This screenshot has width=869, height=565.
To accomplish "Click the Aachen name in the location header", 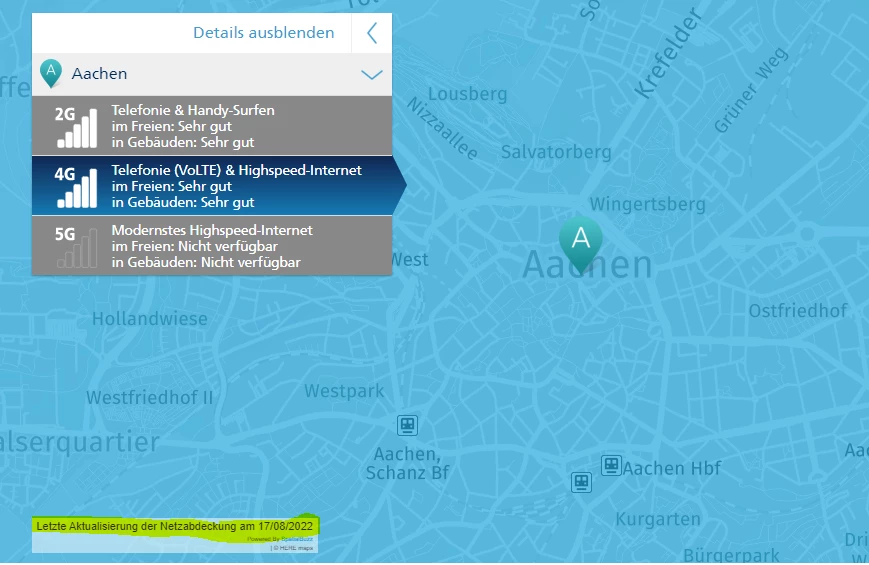I will [x=99, y=74].
